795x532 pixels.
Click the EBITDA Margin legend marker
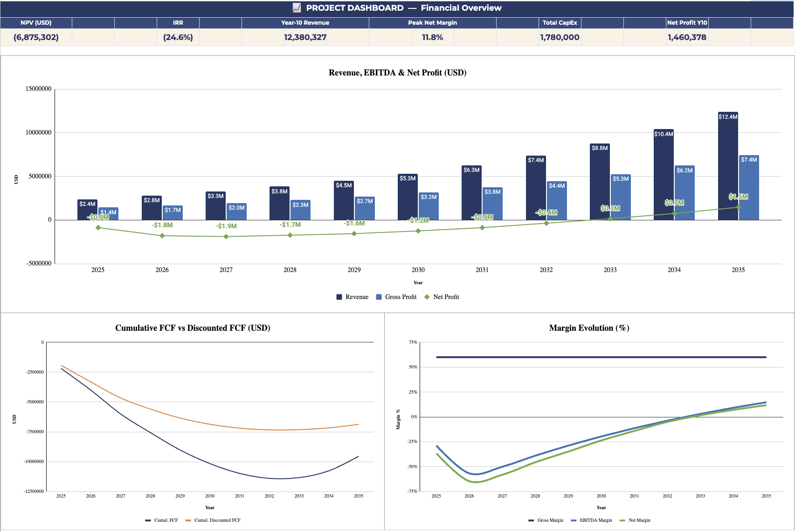pyautogui.click(x=574, y=520)
